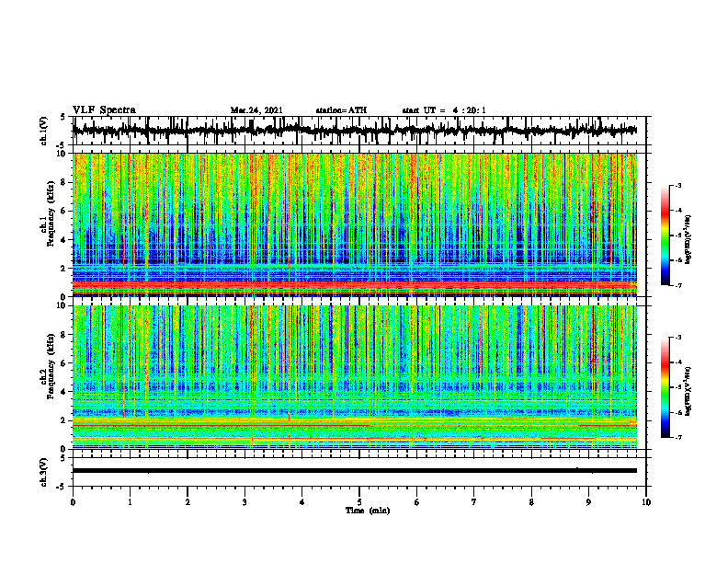The height and width of the screenshot is (563, 728).
Task: Click time axis tick label '4'
Action: (302, 502)
